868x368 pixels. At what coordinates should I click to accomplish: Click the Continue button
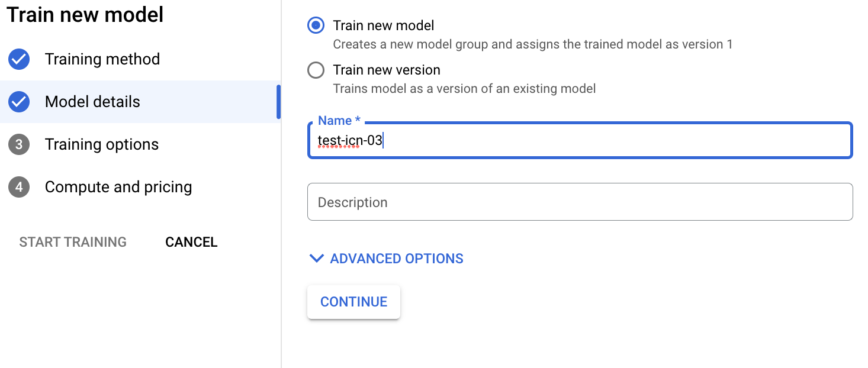[x=353, y=302]
